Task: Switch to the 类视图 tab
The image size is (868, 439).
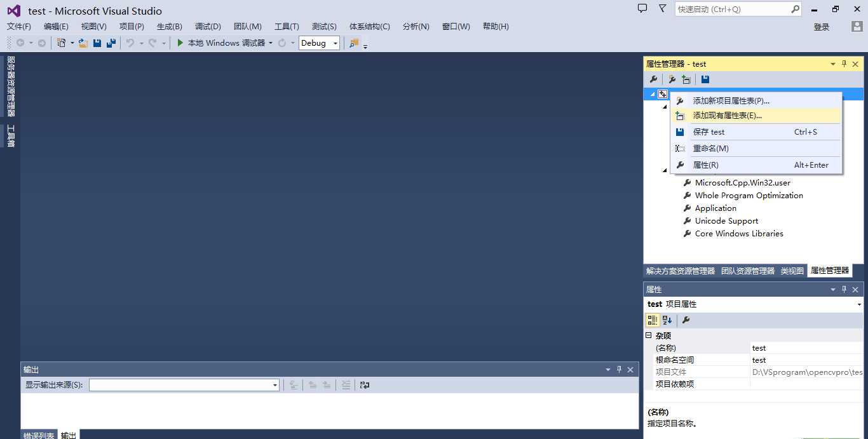Action: coord(792,271)
